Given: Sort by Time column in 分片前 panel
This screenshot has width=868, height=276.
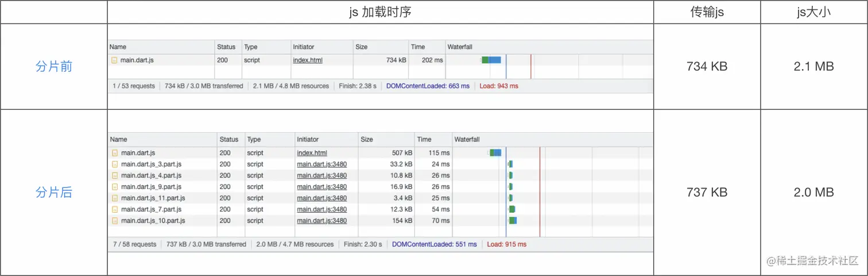Looking at the screenshot, I should (x=427, y=47).
